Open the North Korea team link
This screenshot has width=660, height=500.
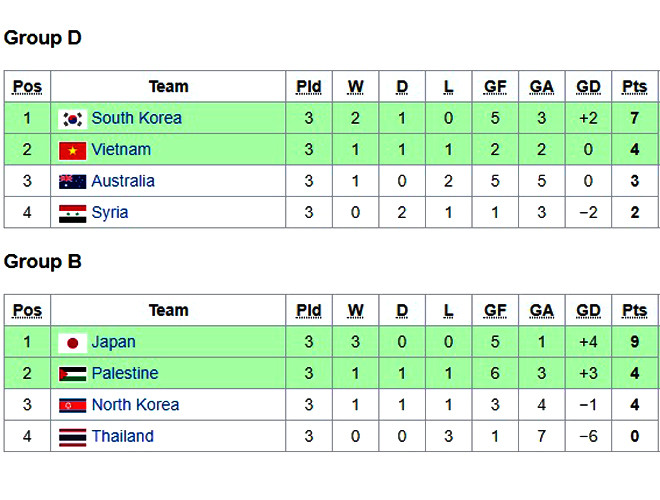pyautogui.click(x=135, y=405)
